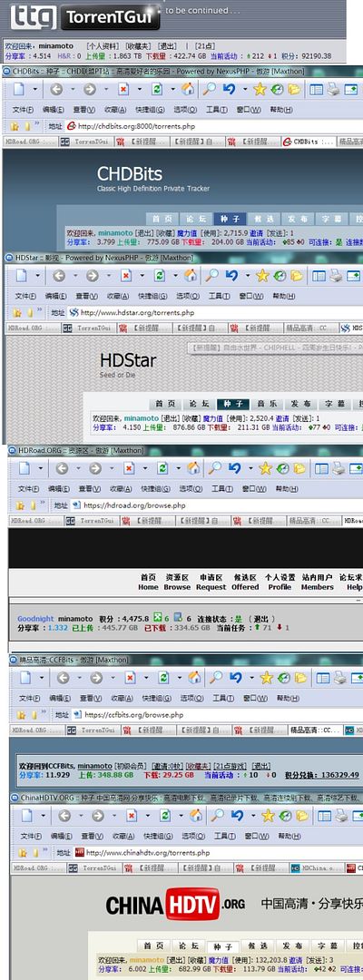Select 候选 on ChinaHDTV page navigation
This screenshot has width=363, height=980.
click(x=258, y=946)
